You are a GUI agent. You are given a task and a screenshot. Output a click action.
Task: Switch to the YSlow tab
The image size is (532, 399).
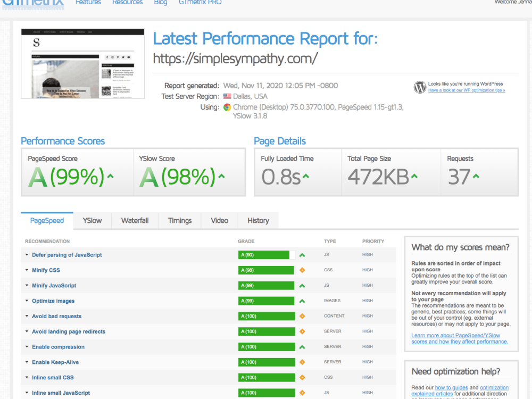(x=92, y=221)
